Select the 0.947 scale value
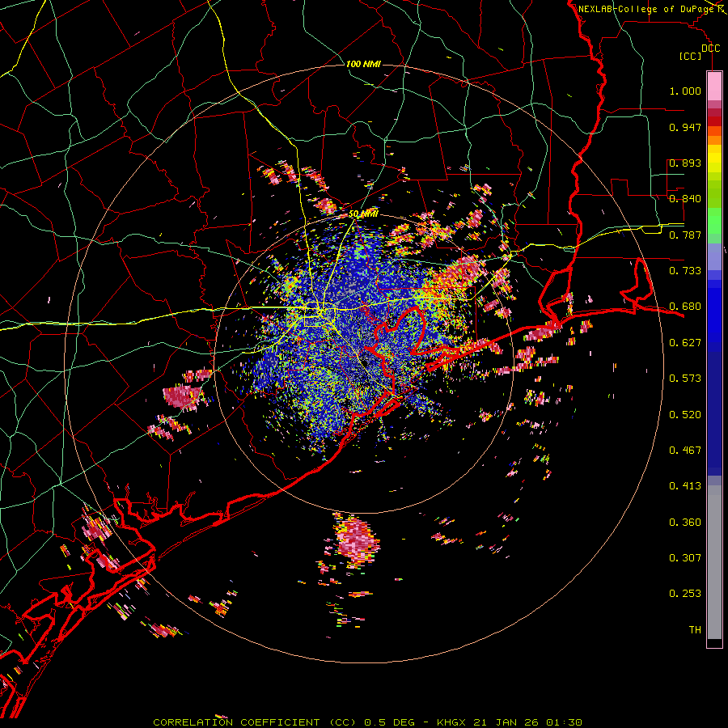 [685, 127]
